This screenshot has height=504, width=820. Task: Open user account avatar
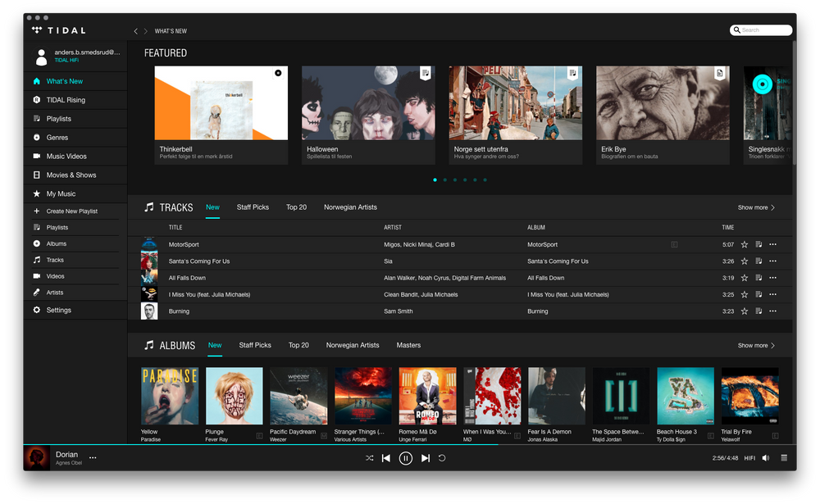(x=41, y=57)
